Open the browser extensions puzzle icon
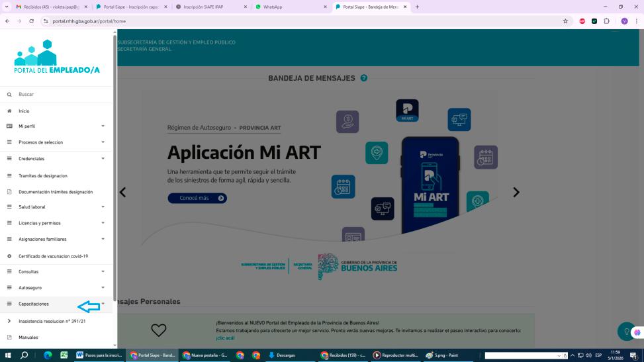The image size is (644, 362). click(x=606, y=21)
